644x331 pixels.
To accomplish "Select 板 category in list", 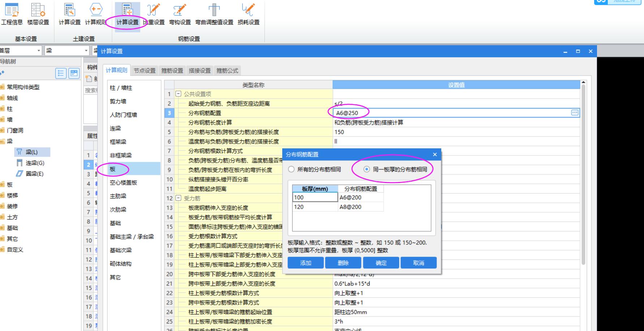I will (x=134, y=169).
